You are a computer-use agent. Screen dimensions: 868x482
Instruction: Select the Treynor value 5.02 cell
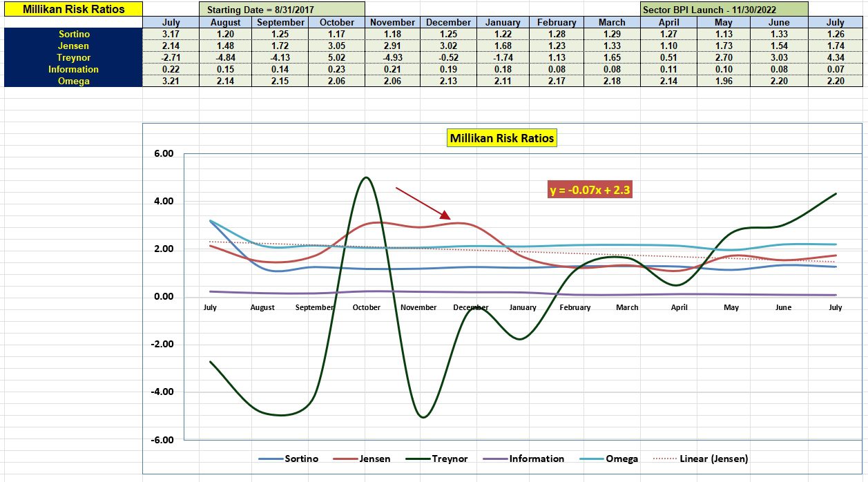tap(337, 57)
